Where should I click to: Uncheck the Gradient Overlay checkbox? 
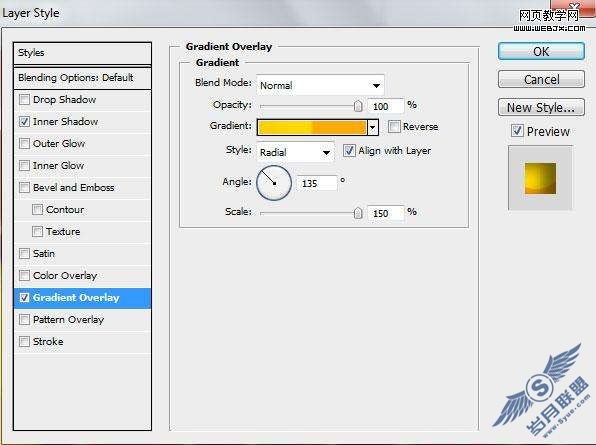coord(24,298)
